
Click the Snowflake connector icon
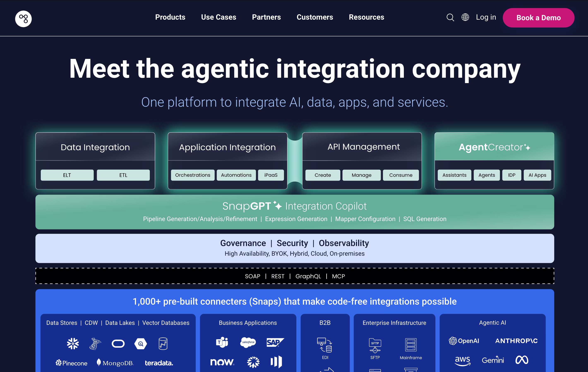[73, 343]
